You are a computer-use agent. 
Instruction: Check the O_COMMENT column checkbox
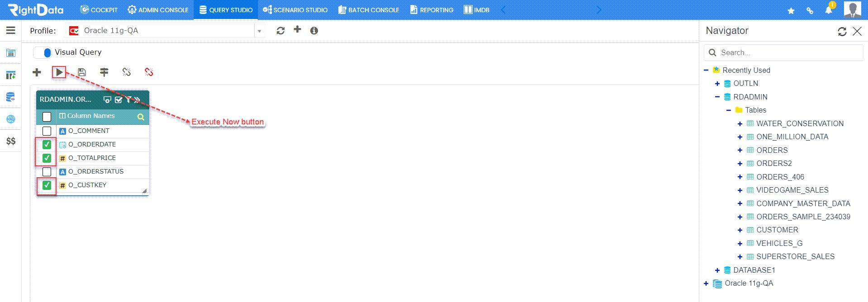(47, 131)
